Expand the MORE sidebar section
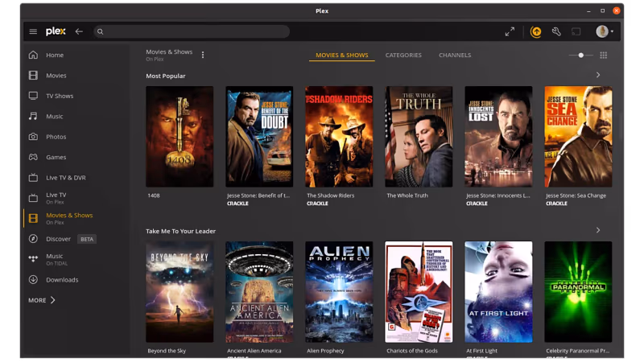The height and width of the screenshot is (362, 644). pyautogui.click(x=42, y=300)
